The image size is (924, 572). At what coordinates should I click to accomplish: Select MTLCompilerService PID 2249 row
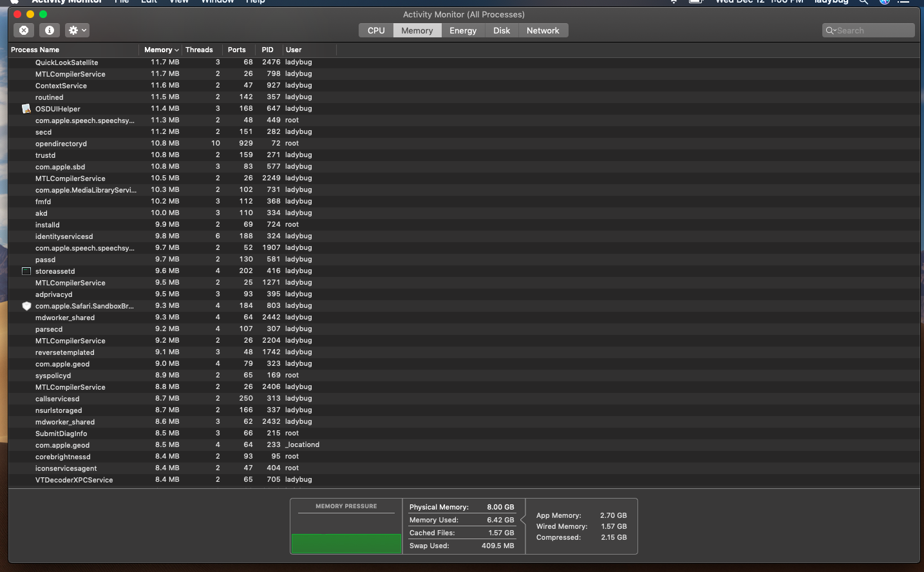(464, 178)
